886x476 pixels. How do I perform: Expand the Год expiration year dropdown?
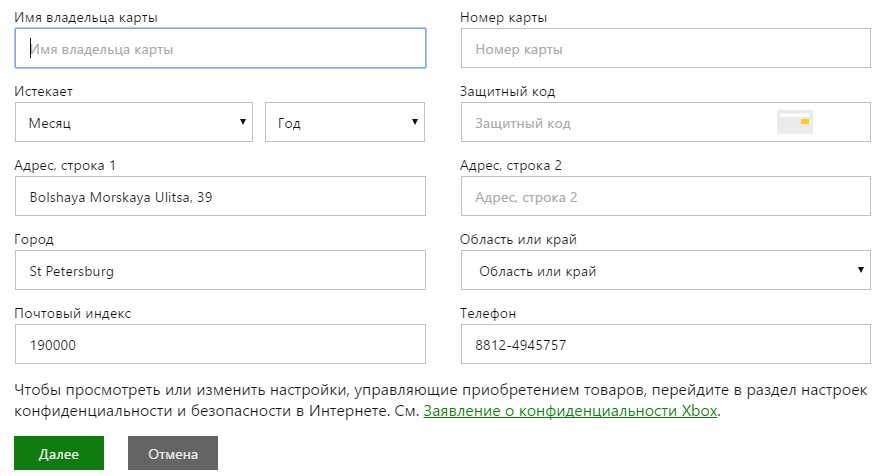344,123
